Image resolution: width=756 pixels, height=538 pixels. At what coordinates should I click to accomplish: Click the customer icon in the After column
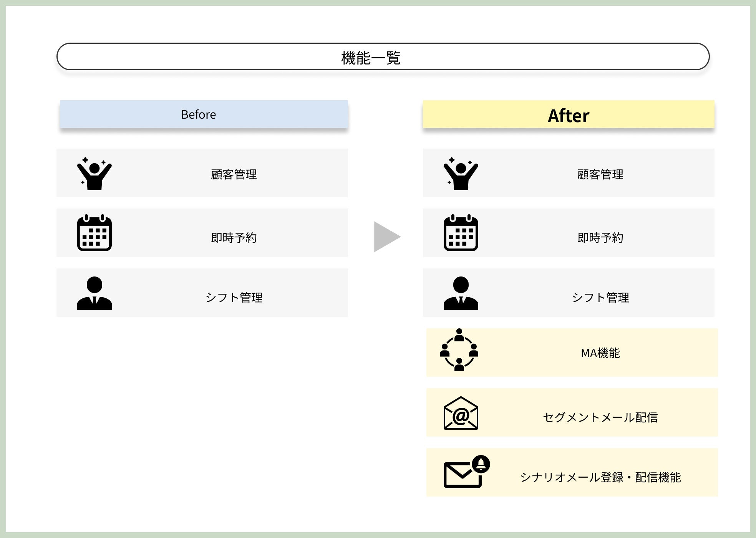[x=461, y=173]
